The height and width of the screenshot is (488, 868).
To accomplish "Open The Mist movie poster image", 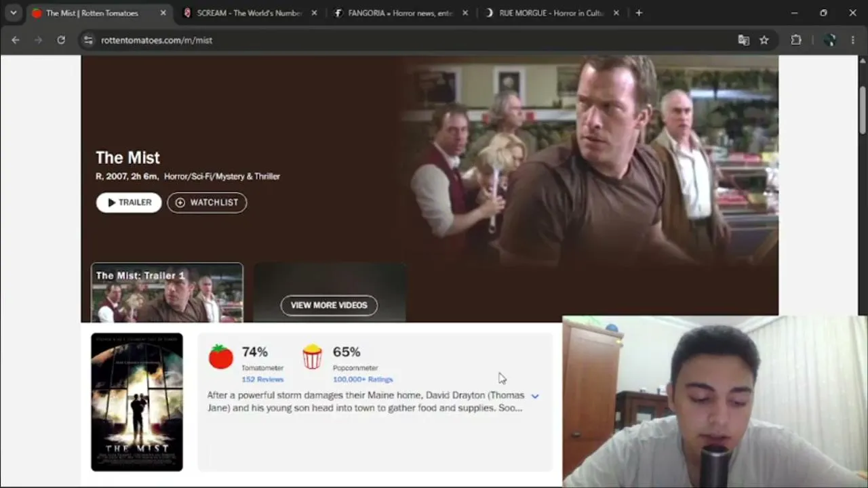I will pos(137,402).
